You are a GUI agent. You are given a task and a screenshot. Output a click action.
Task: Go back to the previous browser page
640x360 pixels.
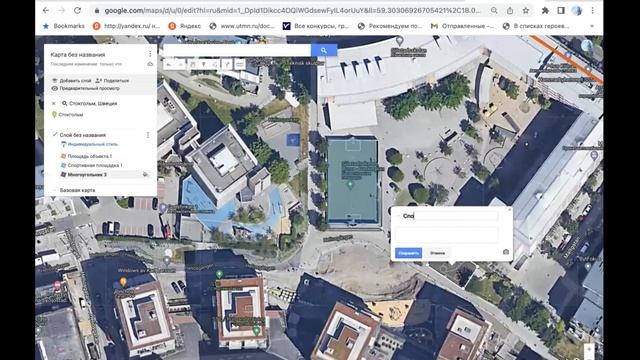(46, 11)
